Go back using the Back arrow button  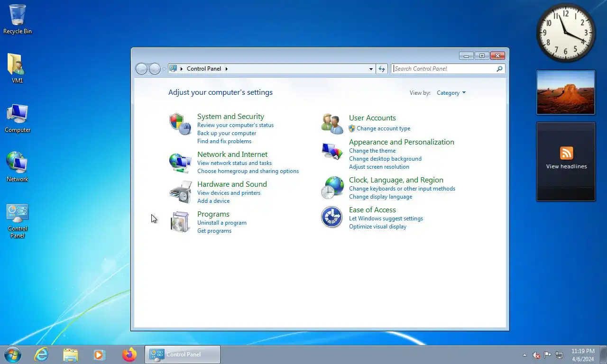[x=141, y=69]
